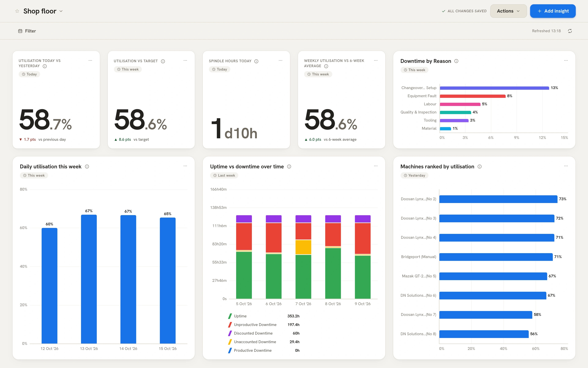Open more options on Downtime by Reason card

pyautogui.click(x=566, y=60)
